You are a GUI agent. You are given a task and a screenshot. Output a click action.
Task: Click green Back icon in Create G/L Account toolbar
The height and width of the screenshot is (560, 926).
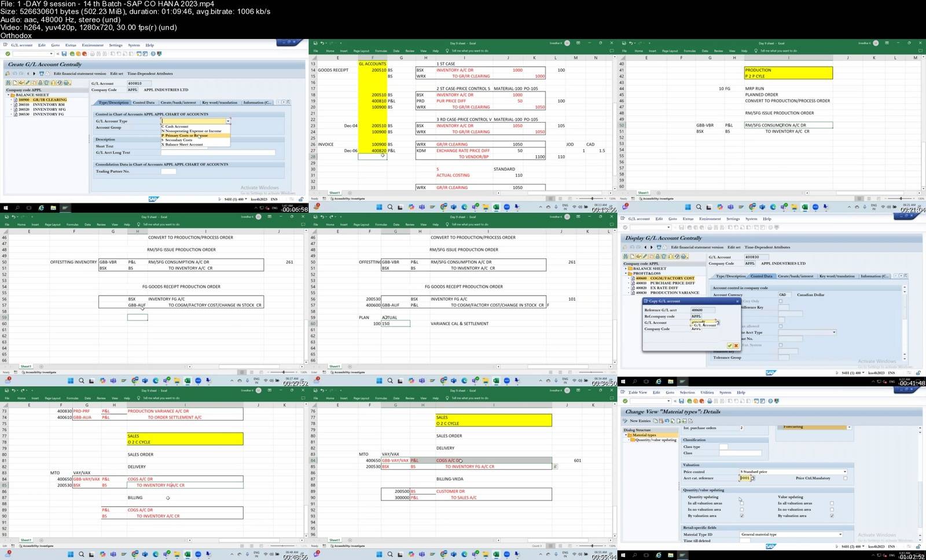click(x=72, y=54)
